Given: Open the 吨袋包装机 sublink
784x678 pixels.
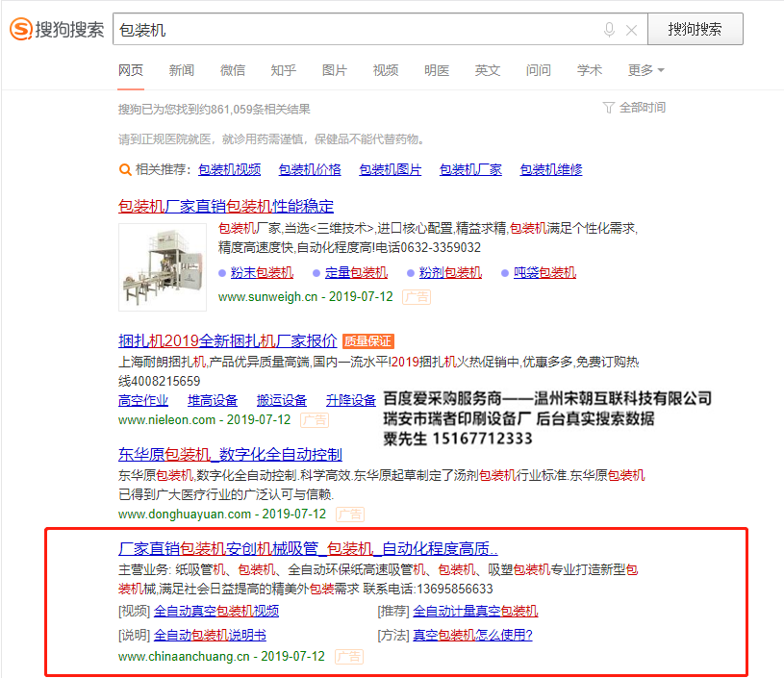Looking at the screenshot, I should [x=545, y=272].
